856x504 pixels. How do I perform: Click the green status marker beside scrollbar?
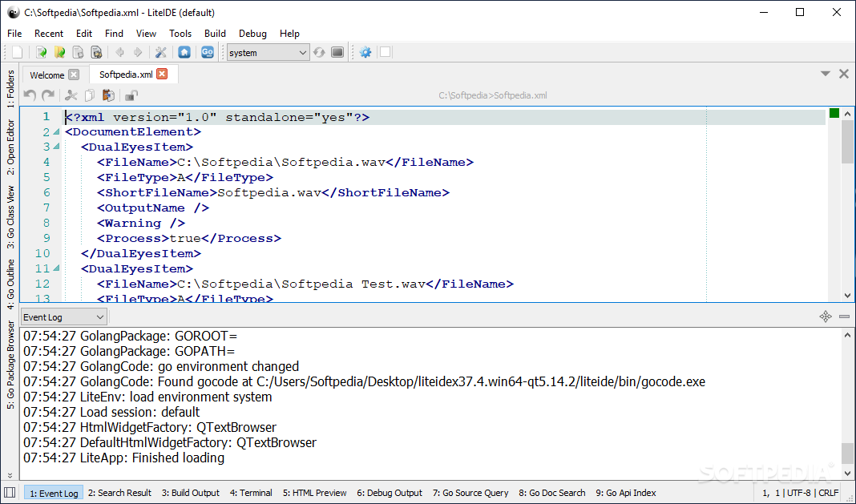[x=834, y=113]
